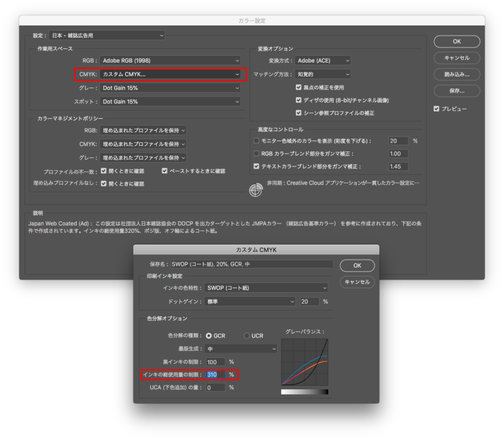Click the 保存... button
The height and width of the screenshot is (440, 504).
457,91
